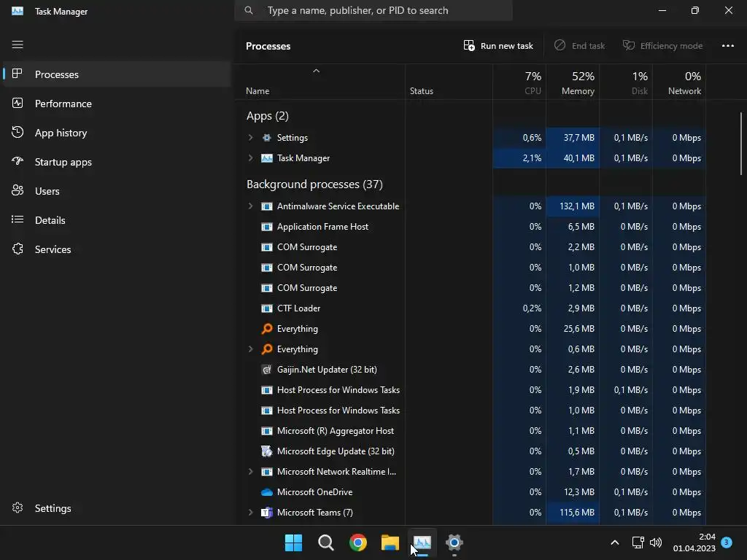Open the Users page
This screenshot has width=747, height=560.
tap(116, 190)
